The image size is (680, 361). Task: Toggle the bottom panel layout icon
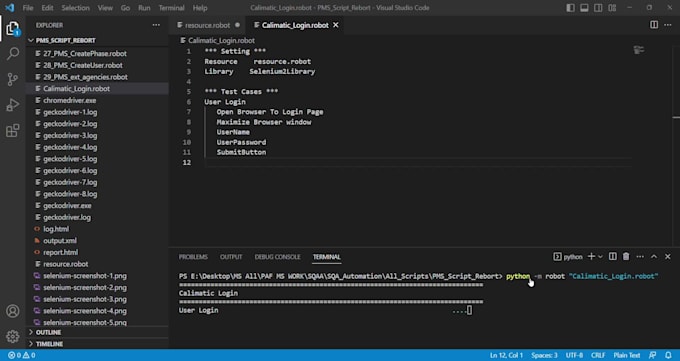pos(584,8)
